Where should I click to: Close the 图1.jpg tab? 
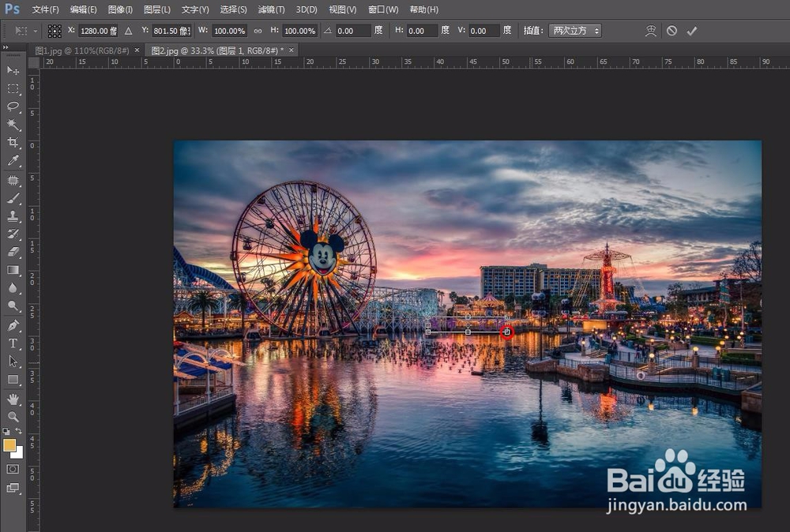[x=137, y=51]
